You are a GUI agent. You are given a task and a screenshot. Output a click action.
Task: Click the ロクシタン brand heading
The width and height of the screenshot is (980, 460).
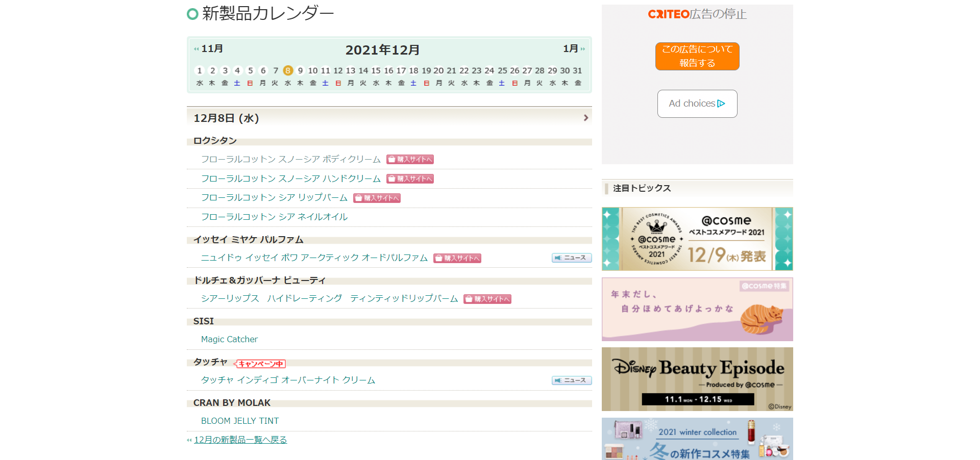coord(215,140)
